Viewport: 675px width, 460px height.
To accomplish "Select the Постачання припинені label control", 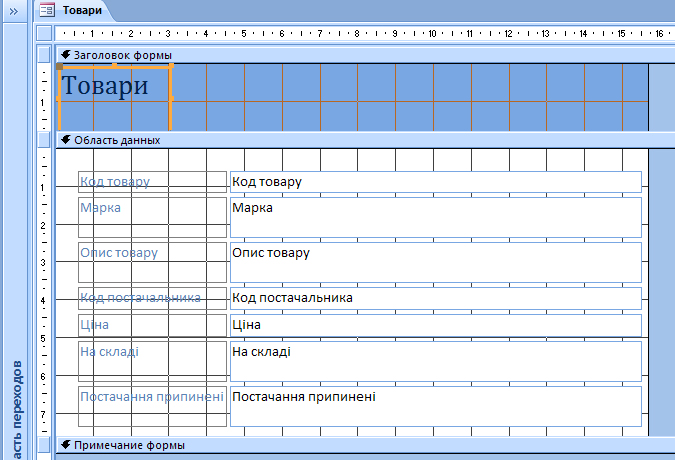I will [152, 406].
